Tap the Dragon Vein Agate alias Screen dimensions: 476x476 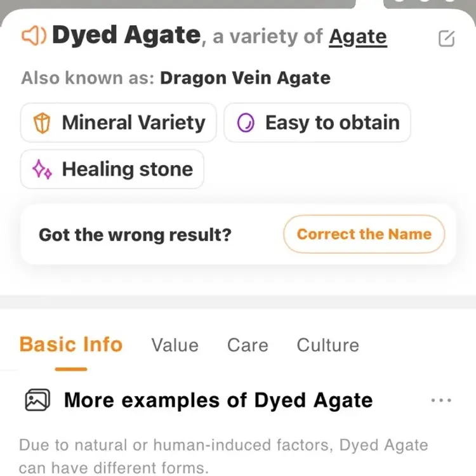(245, 79)
